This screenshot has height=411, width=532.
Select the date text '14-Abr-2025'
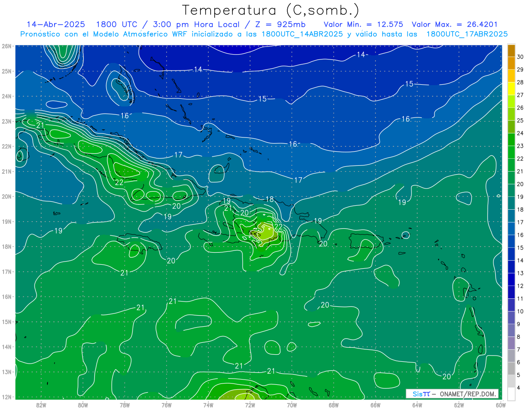point(57,24)
